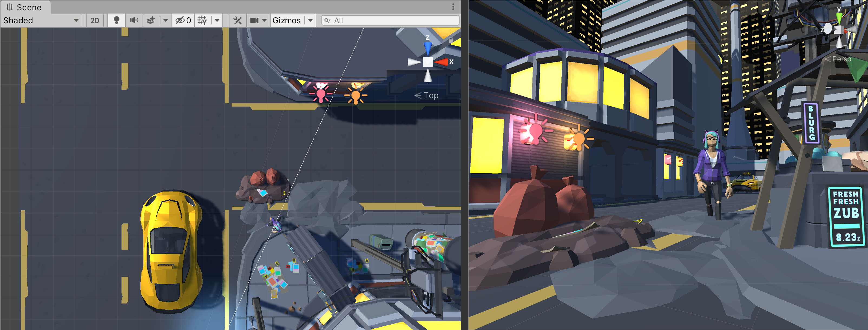The image size is (868, 330).
Task: Open the Shaded draw mode dropdown
Action: [x=41, y=21]
